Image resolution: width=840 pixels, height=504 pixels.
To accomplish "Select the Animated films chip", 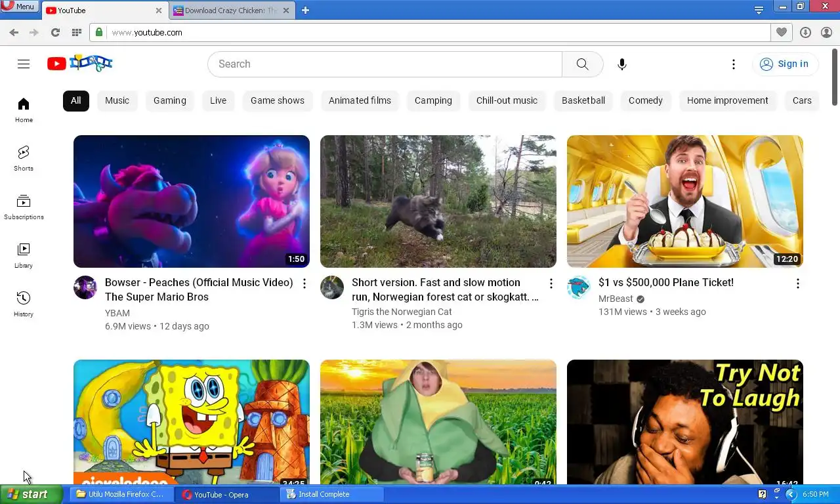I will pyautogui.click(x=360, y=100).
